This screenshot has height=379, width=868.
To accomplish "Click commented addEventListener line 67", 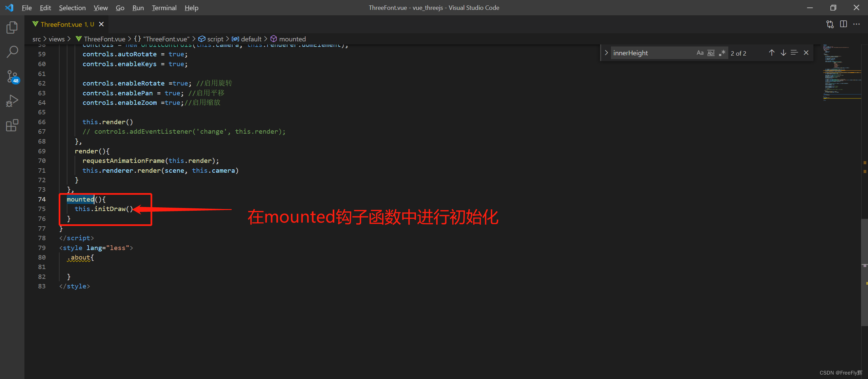I will tap(184, 131).
